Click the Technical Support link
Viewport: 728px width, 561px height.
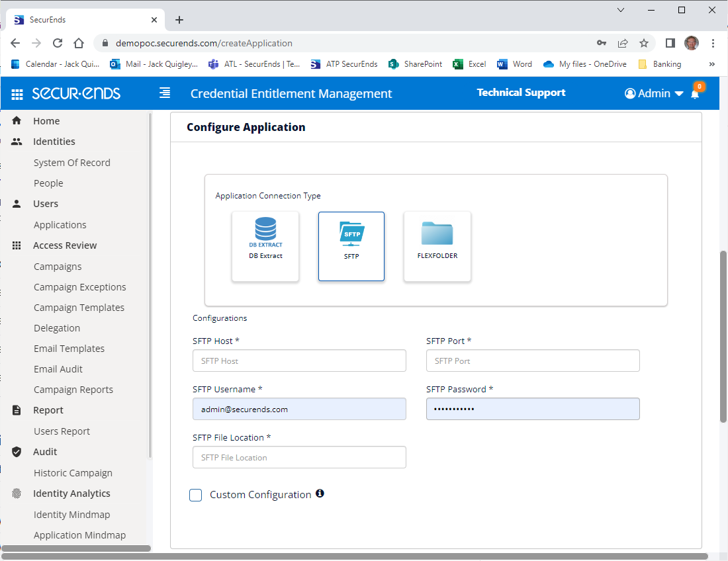click(521, 92)
